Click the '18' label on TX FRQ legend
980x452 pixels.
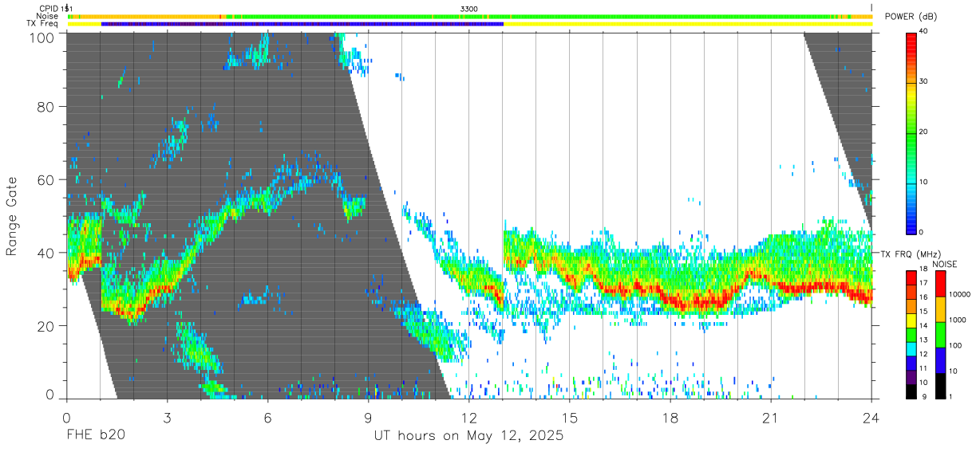(x=924, y=269)
